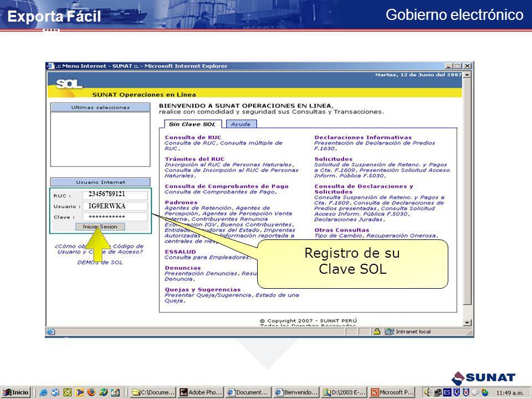Click the Ultimas selecciones panel header
The width and height of the screenshot is (532, 399).
tap(100, 107)
